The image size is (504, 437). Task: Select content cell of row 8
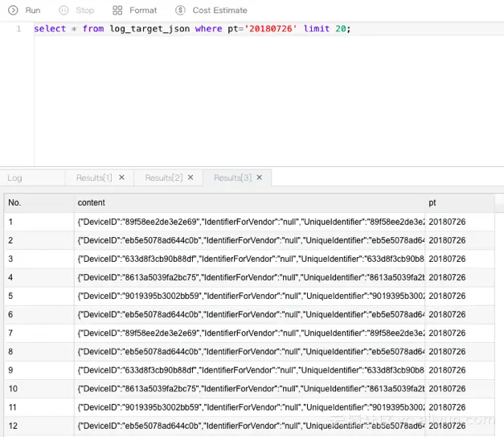(x=249, y=352)
